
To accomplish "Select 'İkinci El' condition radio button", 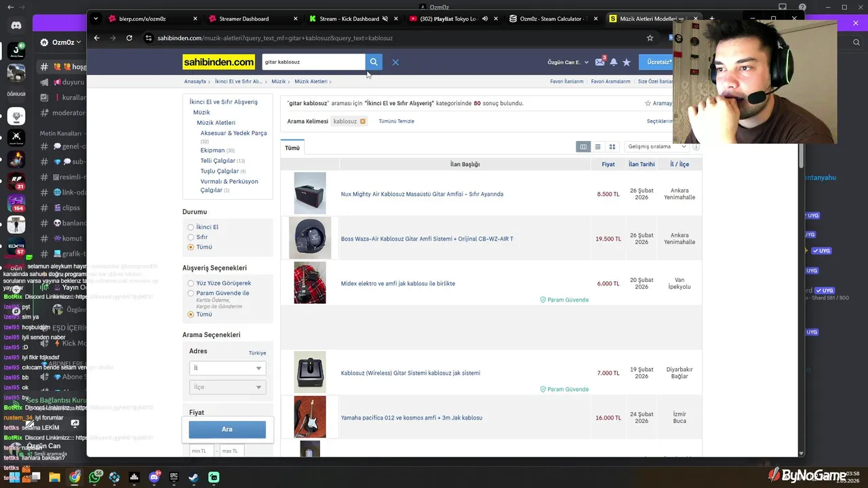I will point(191,228).
